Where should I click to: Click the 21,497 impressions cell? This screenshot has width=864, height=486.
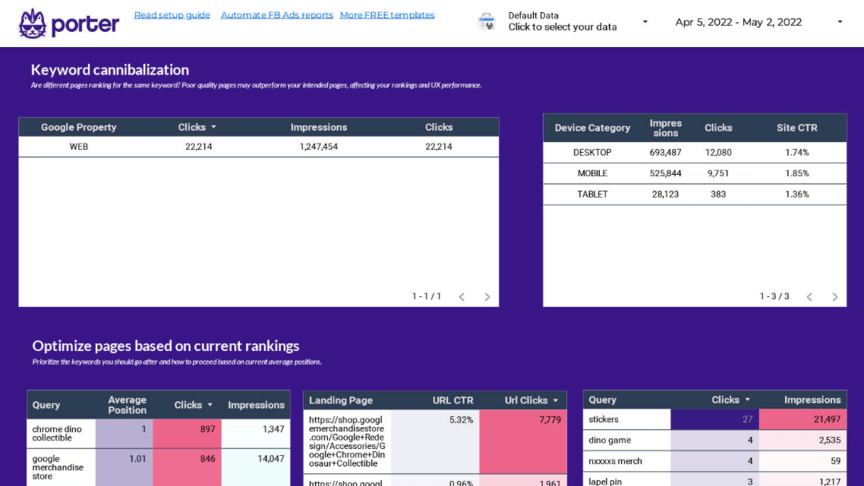pyautogui.click(x=803, y=419)
